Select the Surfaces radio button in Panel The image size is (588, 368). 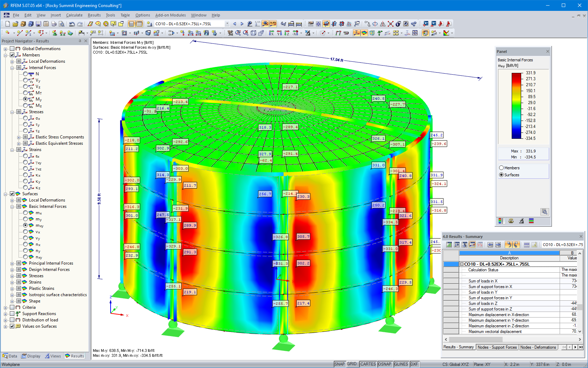501,175
